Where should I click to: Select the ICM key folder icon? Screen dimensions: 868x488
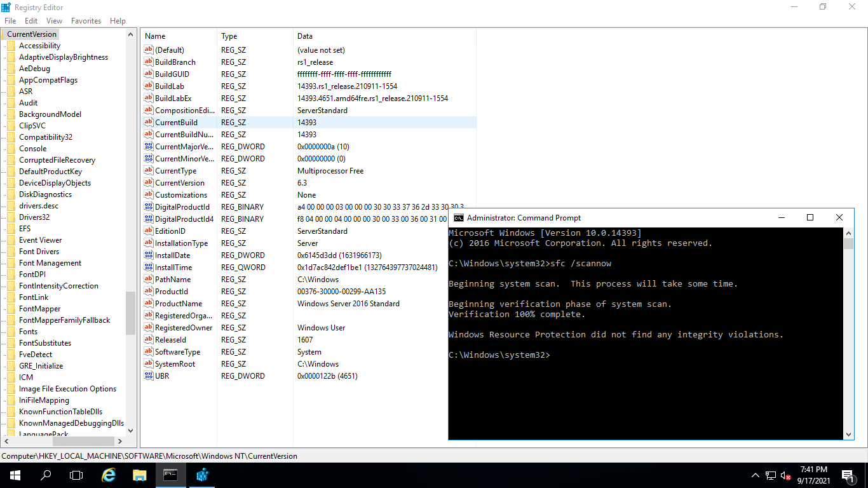point(11,377)
